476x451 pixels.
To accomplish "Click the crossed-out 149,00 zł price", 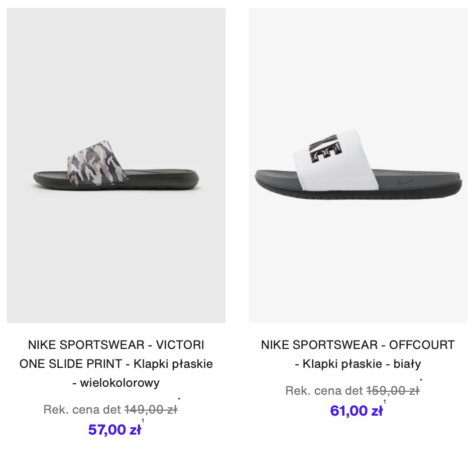I will click(151, 410).
